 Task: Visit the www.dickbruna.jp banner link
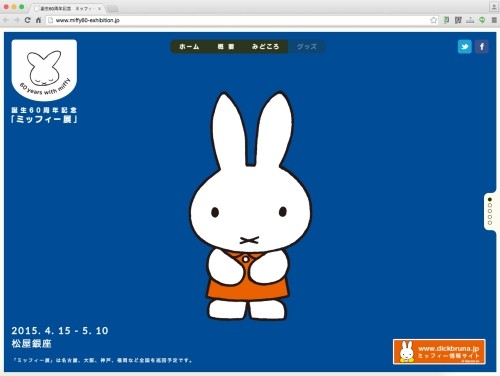click(x=439, y=352)
